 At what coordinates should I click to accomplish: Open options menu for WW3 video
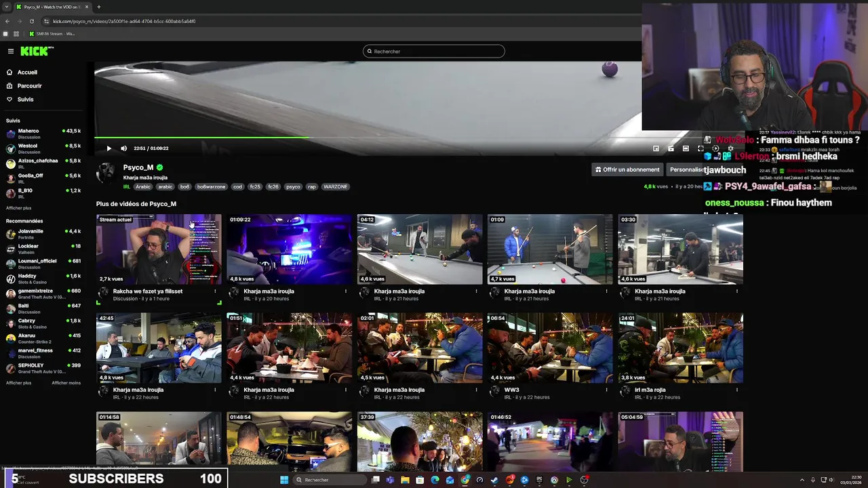606,390
